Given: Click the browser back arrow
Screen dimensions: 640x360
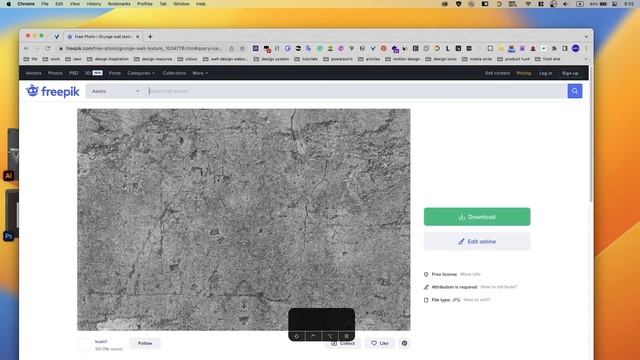Looking at the screenshot, I should click(x=27, y=48).
